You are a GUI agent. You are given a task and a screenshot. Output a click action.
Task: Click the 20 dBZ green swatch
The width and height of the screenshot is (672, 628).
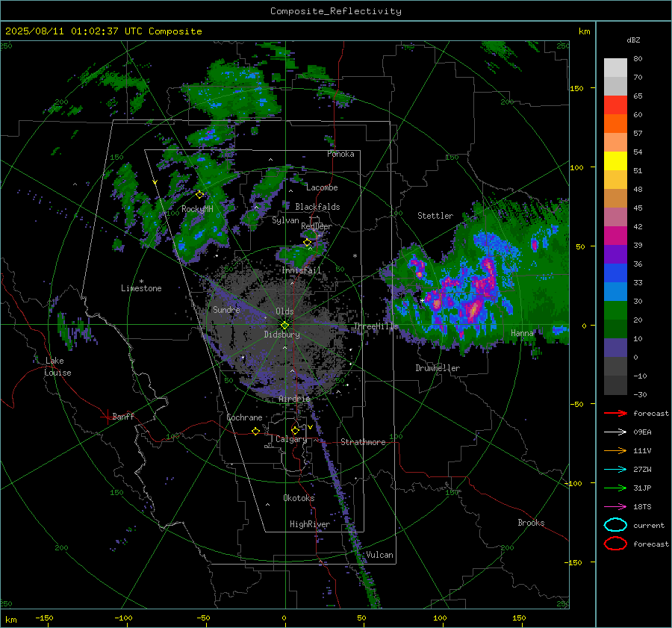[615, 311]
